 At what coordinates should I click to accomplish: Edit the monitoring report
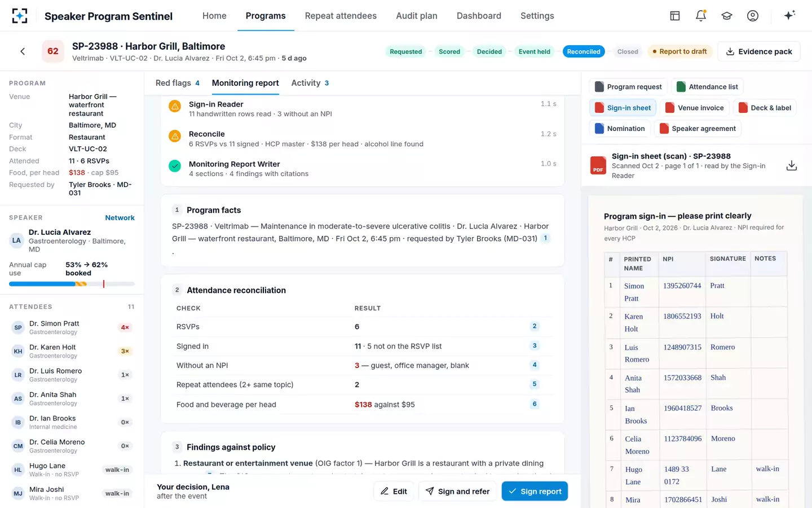tap(394, 491)
